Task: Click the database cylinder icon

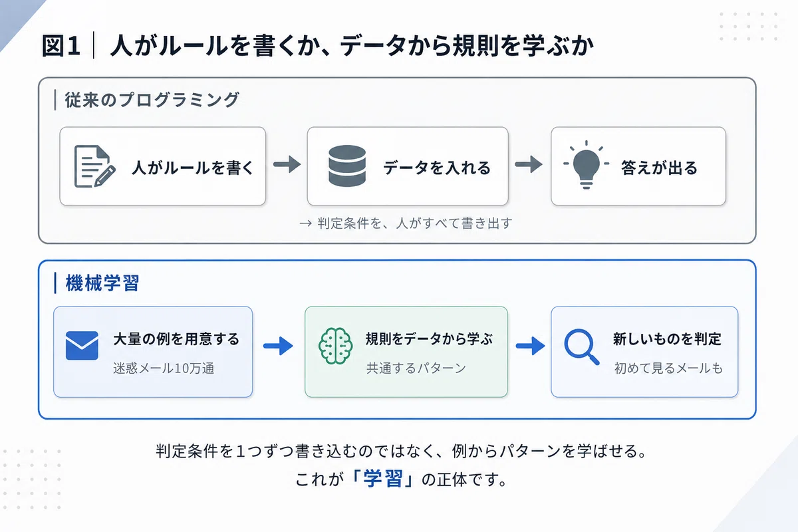Action: [x=346, y=166]
